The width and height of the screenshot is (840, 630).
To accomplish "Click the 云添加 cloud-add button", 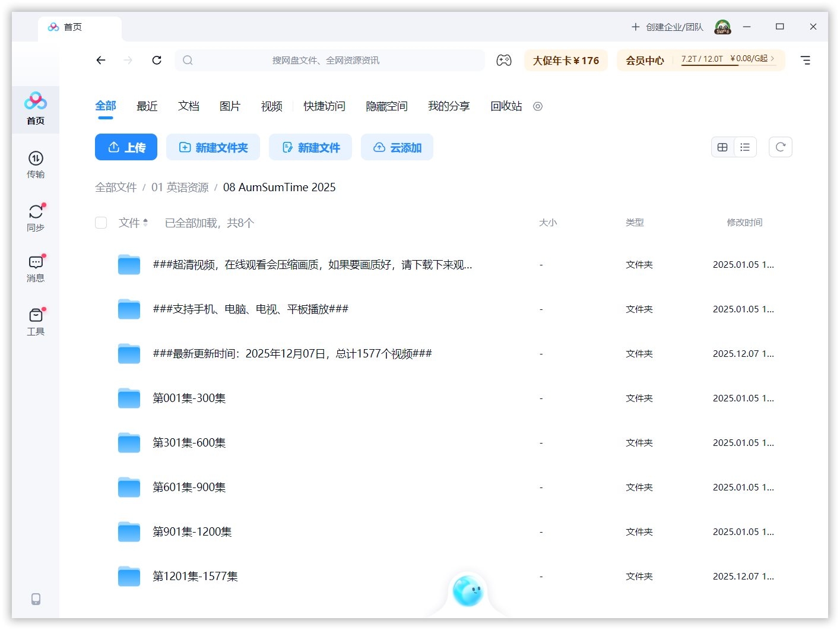I will point(397,147).
